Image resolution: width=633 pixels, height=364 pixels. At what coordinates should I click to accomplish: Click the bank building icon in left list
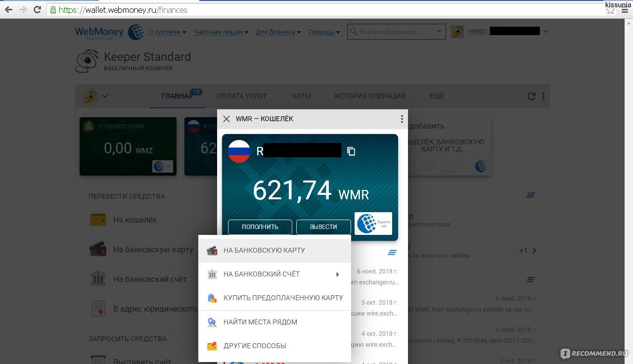(98, 278)
